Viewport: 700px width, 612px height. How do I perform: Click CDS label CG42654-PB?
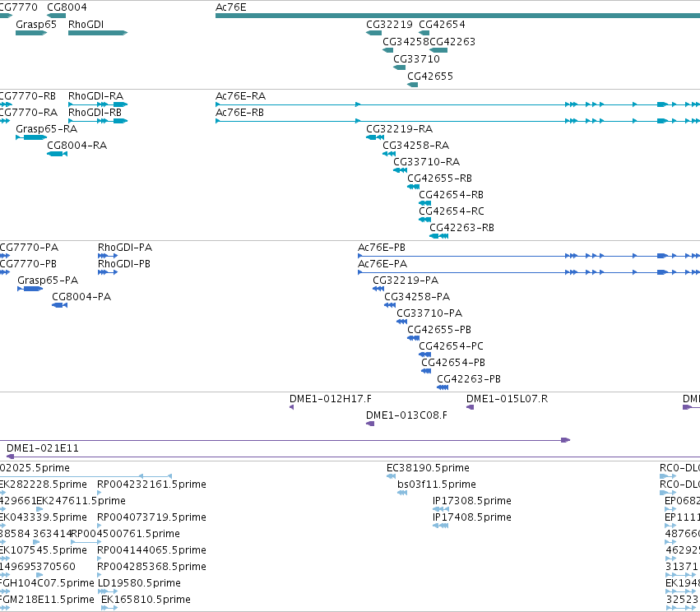point(453,364)
